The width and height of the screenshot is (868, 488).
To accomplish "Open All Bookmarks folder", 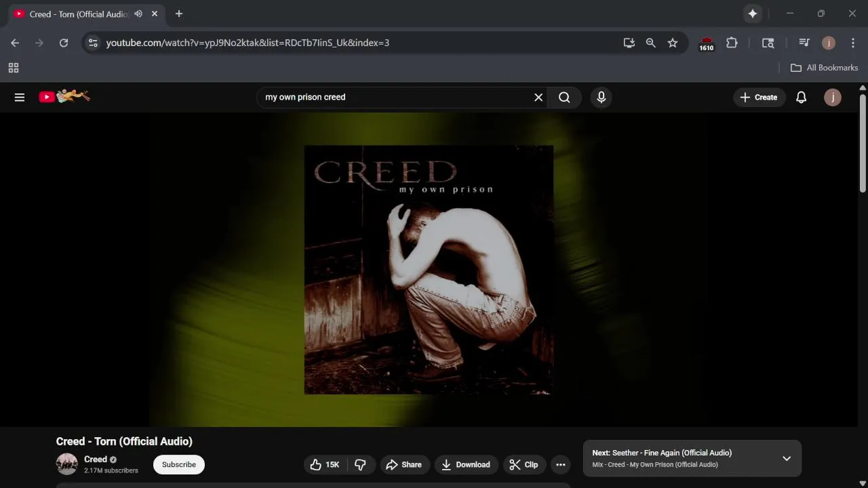I will [825, 68].
